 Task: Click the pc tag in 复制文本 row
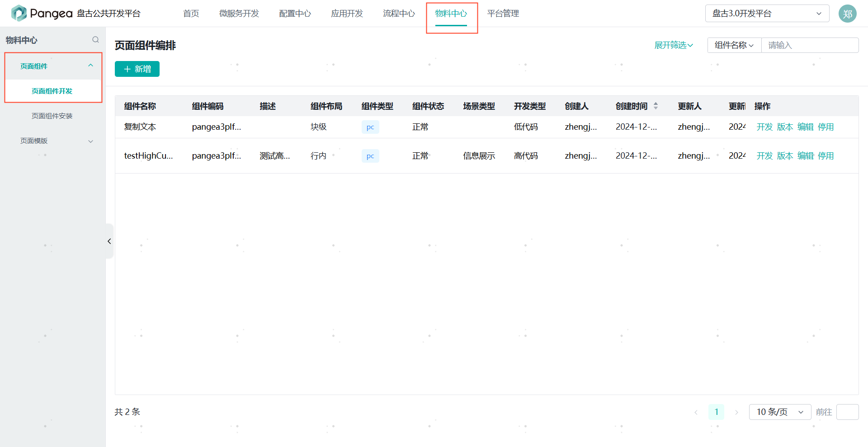point(370,127)
